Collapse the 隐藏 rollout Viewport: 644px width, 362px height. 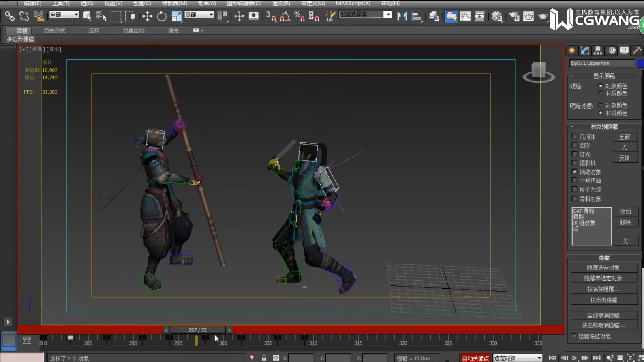604,258
